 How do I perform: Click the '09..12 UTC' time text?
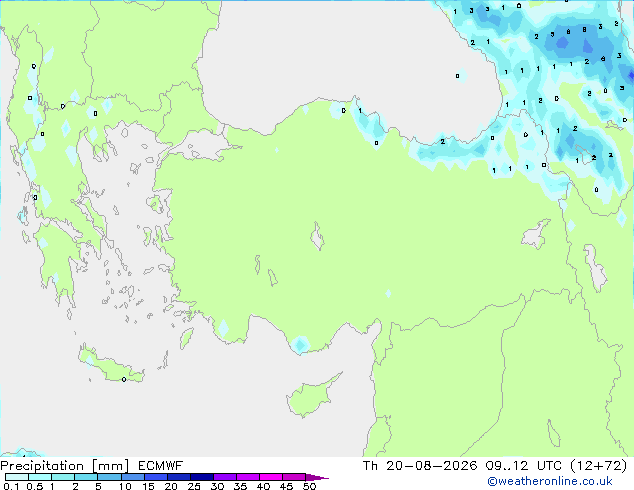[x=524, y=466]
